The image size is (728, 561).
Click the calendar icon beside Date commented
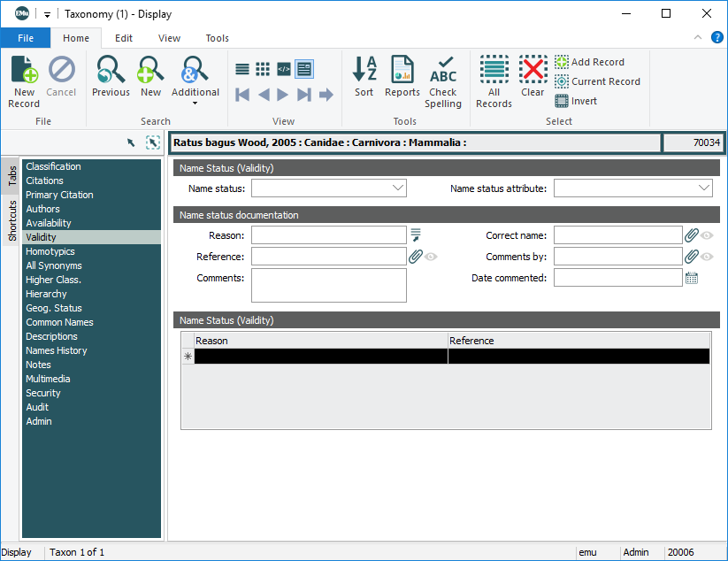coord(692,278)
